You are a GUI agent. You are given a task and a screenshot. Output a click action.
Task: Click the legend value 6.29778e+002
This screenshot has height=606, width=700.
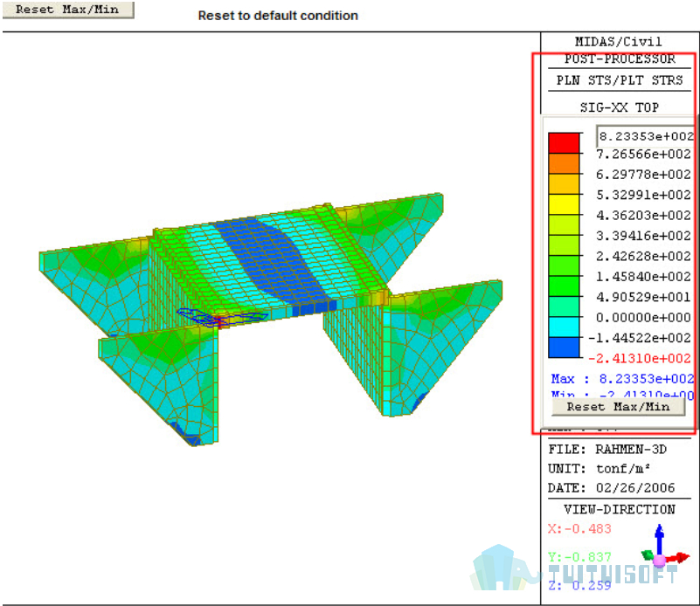(643, 175)
